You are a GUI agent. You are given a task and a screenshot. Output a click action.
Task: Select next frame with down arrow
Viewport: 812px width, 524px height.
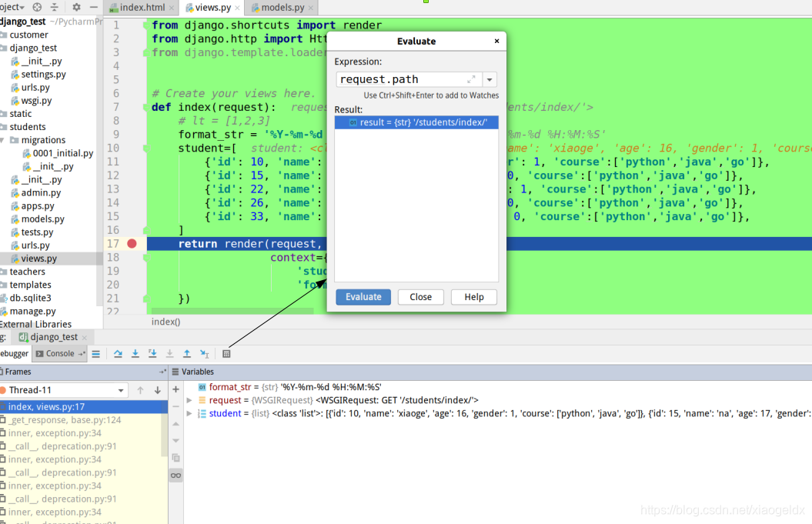[x=158, y=390]
